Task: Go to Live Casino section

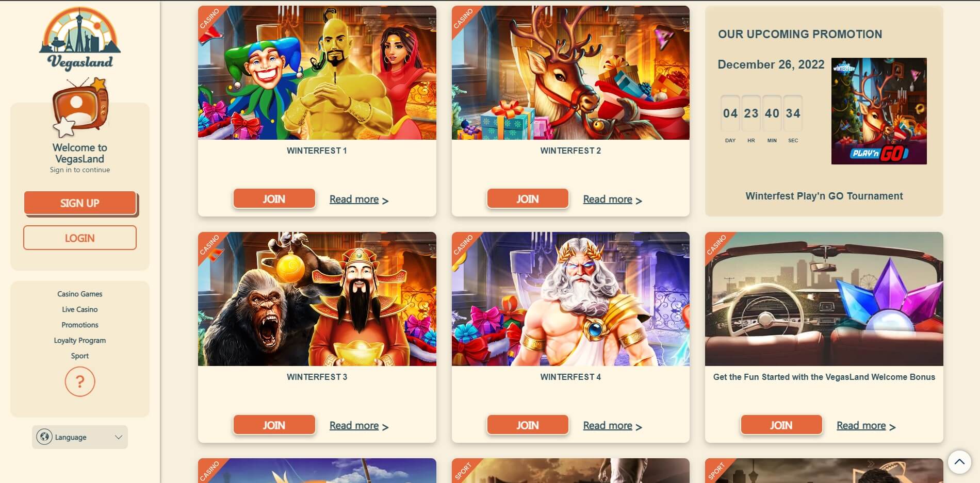Action: 80,309
